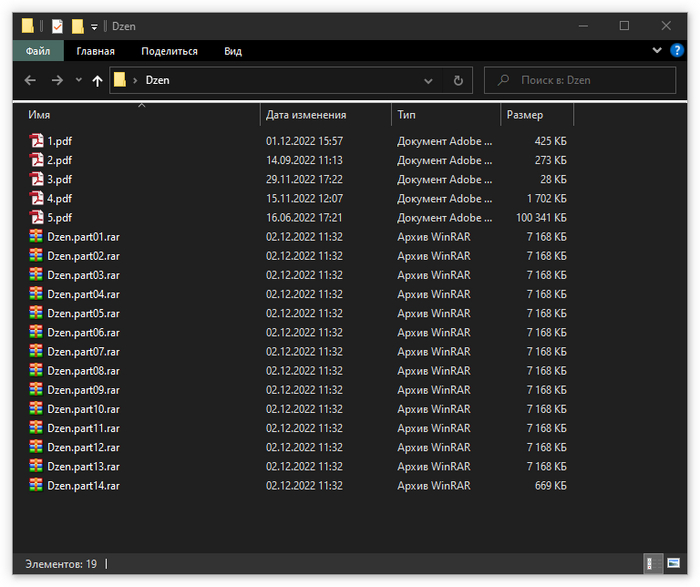The image size is (700, 587).
Task: Open address bar history dropdown
Action: point(428,81)
